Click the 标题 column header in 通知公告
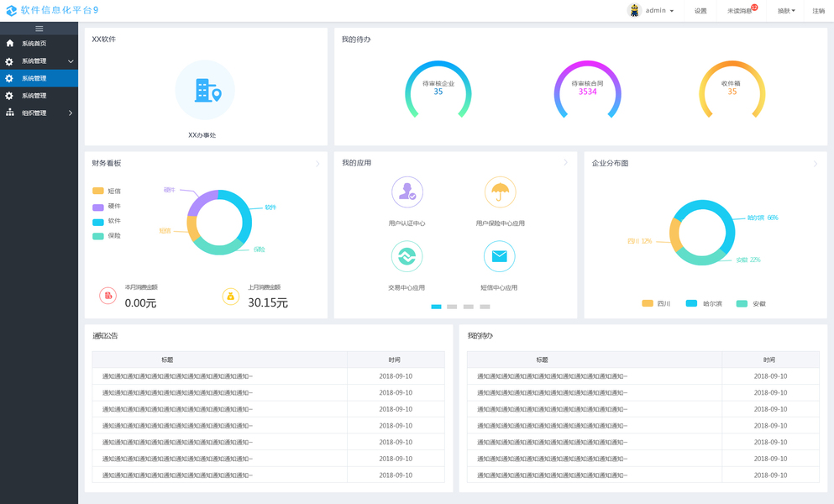The height and width of the screenshot is (504, 834). [220, 360]
